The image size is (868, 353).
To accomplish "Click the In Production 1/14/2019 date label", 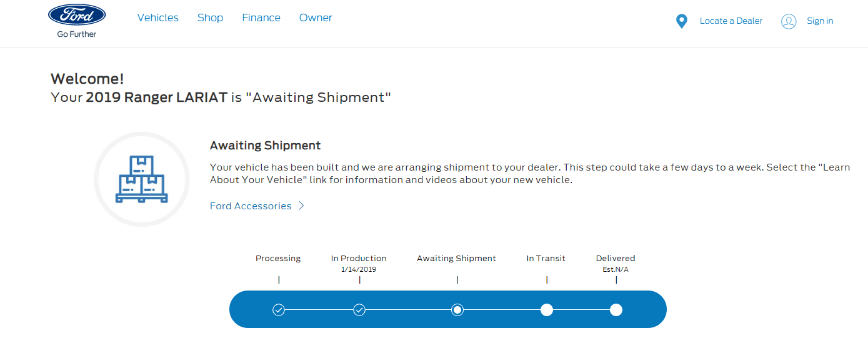I will tap(359, 270).
